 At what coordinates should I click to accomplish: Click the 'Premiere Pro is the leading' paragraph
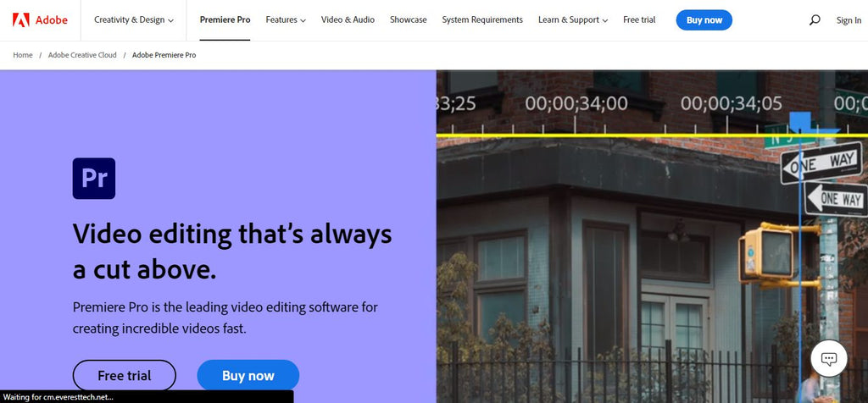pyautogui.click(x=225, y=317)
